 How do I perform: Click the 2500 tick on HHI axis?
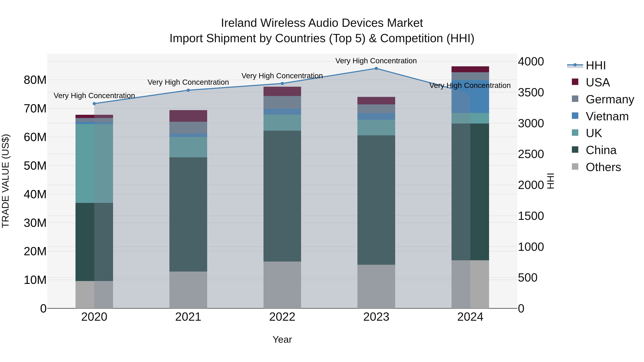531,154
